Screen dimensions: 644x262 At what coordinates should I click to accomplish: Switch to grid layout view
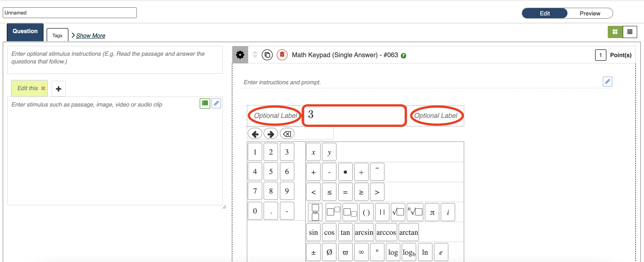(615, 32)
